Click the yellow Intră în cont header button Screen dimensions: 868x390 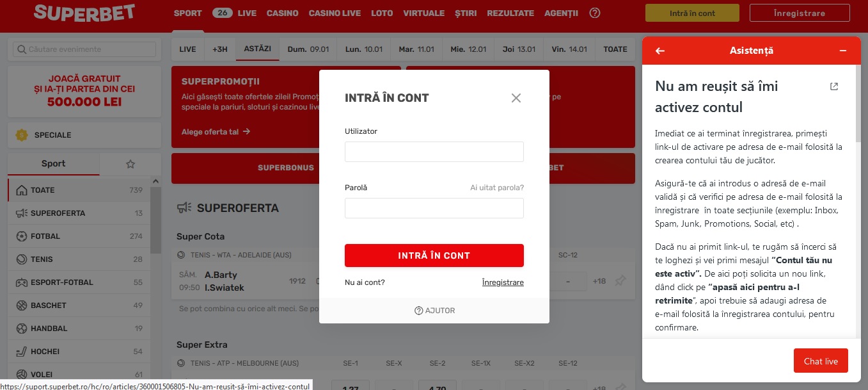692,13
